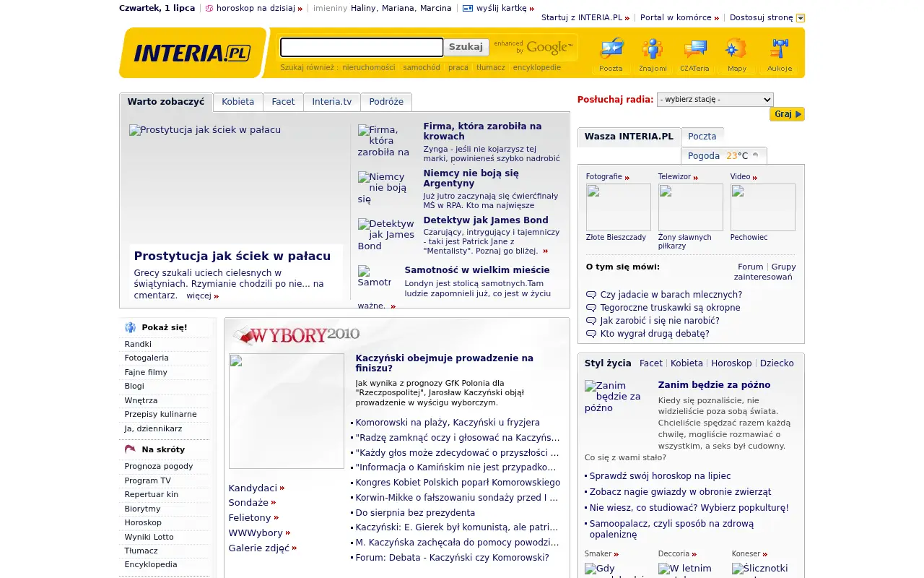
Task: Open the Podróże tab
Action: (386, 102)
